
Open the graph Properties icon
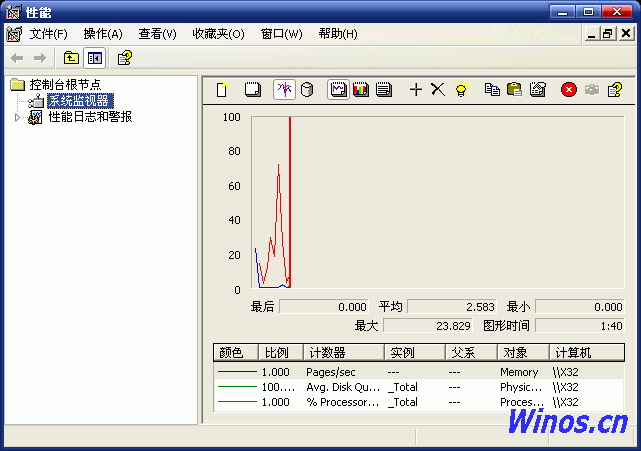point(538,90)
